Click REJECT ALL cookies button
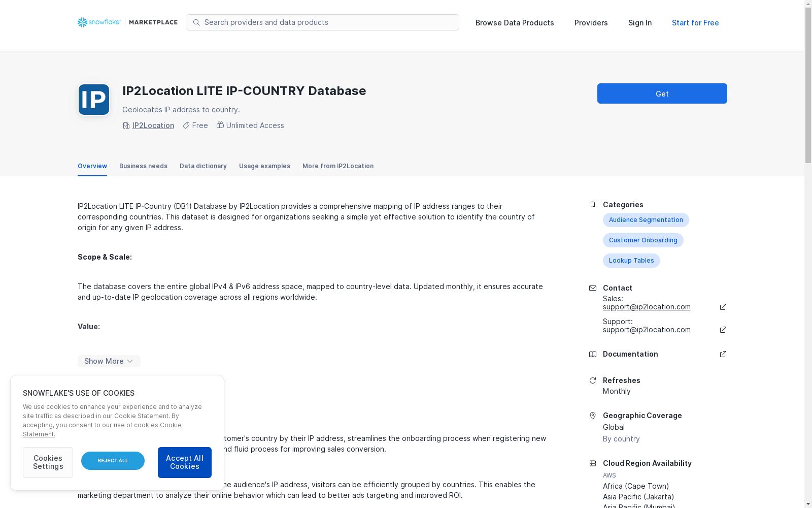The image size is (812, 508). (x=113, y=461)
